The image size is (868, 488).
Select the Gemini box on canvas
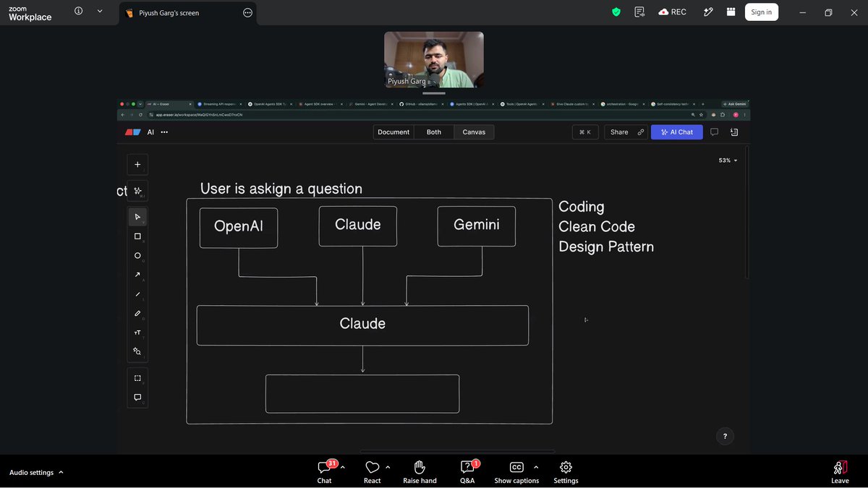(x=477, y=226)
